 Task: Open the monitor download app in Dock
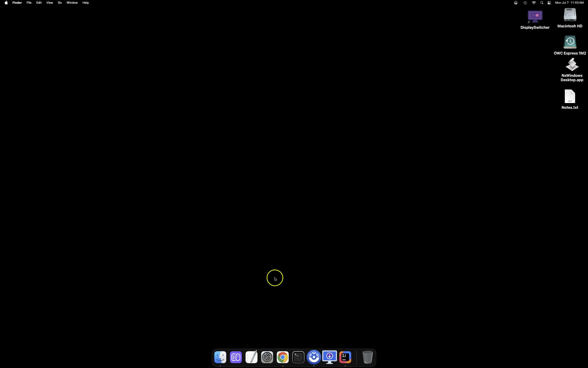[x=329, y=357]
